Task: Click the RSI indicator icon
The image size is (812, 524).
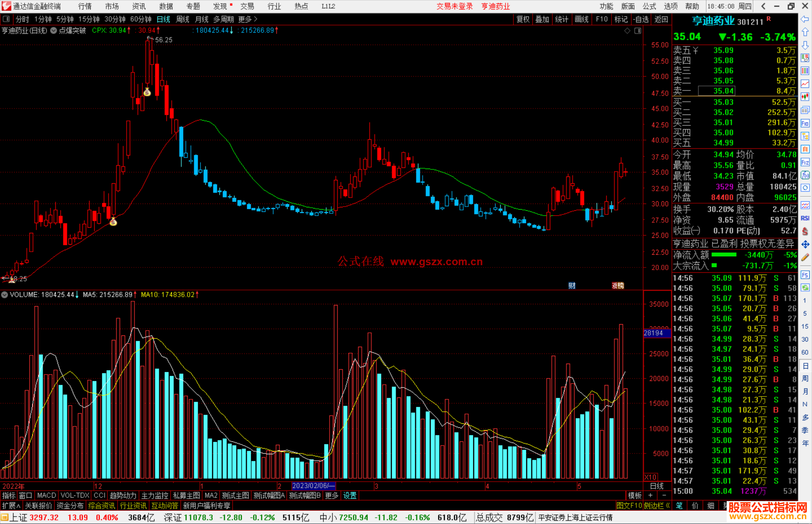Action: 805,218
